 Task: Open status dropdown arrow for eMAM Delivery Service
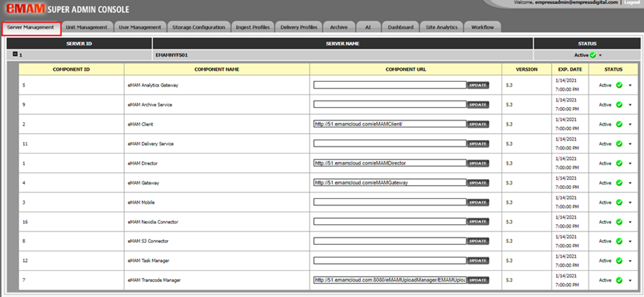(630, 144)
